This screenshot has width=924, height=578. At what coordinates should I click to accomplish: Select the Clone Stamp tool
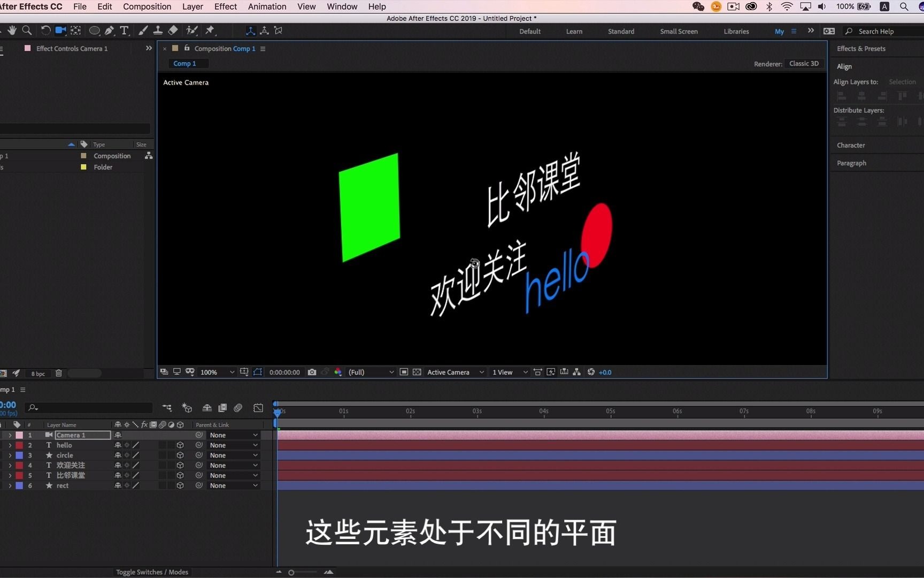(x=158, y=31)
